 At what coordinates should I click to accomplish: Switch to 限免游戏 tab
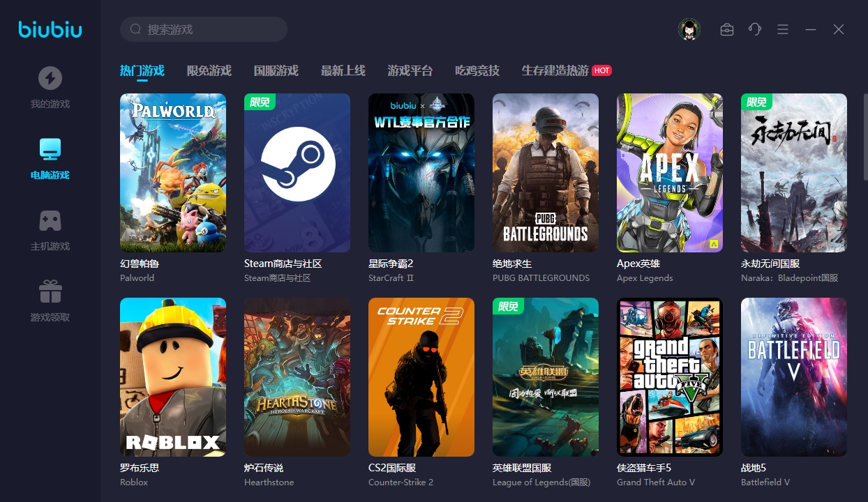(x=209, y=70)
